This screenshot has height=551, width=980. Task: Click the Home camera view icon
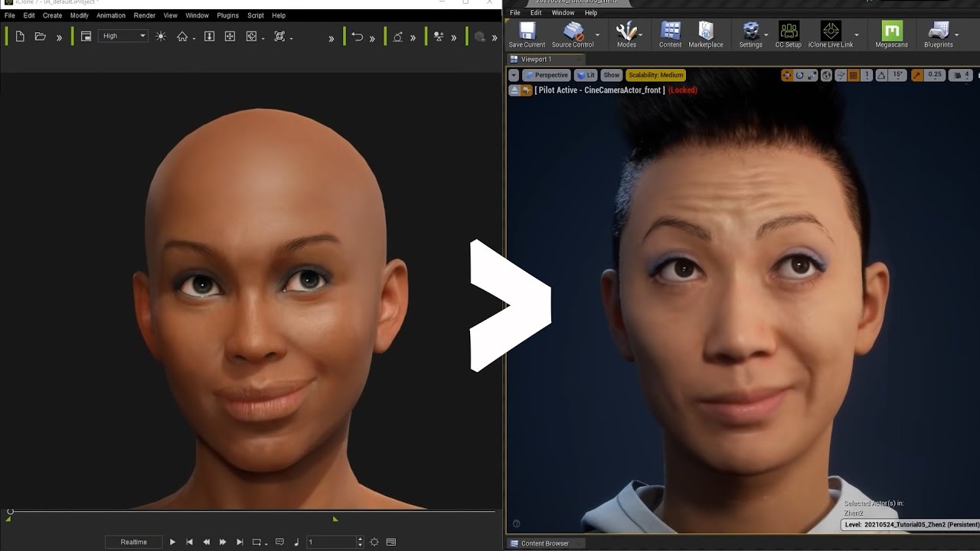point(182,37)
